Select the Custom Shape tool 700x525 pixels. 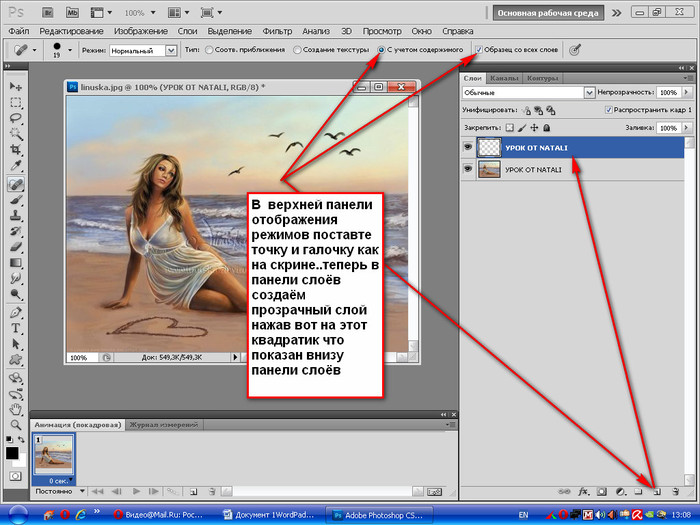click(16, 360)
